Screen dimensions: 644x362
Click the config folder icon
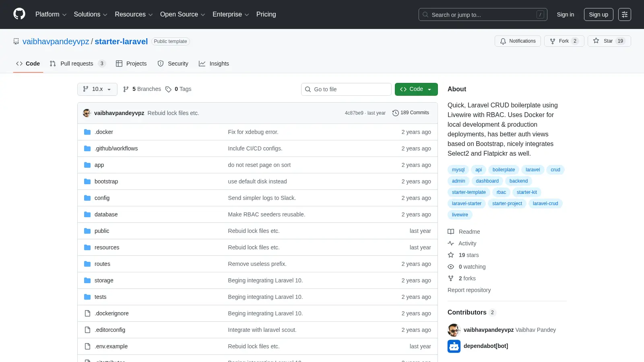coord(87,198)
